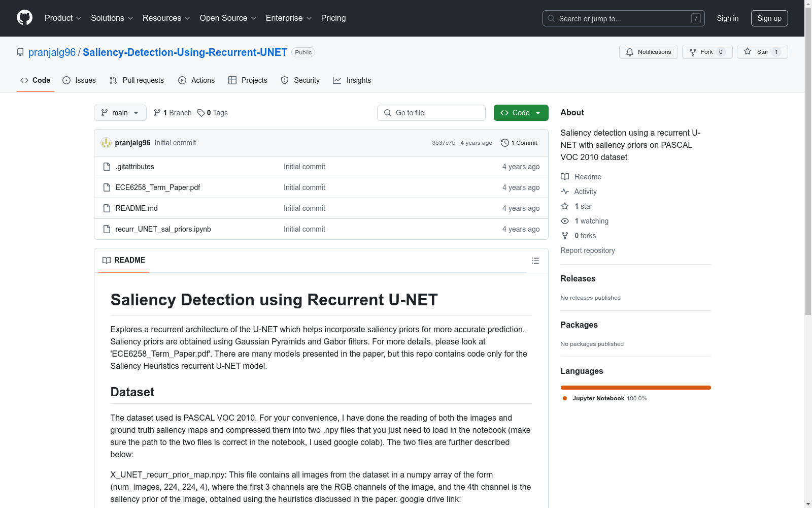
Task: View the 0 Tags link
Action: 213,113
